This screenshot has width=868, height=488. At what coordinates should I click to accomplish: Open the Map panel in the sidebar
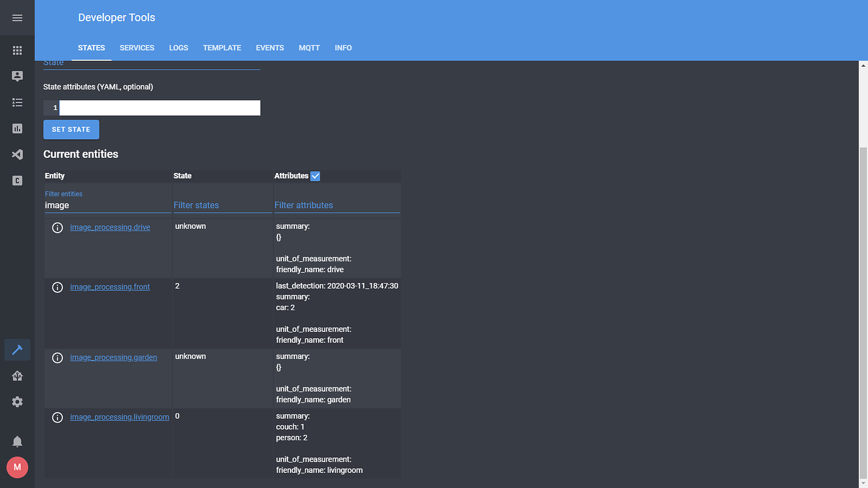17,76
